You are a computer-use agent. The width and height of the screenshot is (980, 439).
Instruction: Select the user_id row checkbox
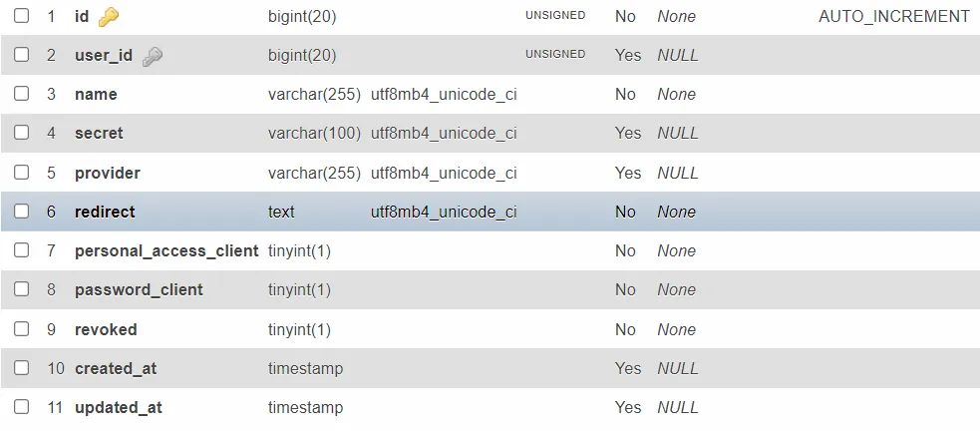pos(21,55)
